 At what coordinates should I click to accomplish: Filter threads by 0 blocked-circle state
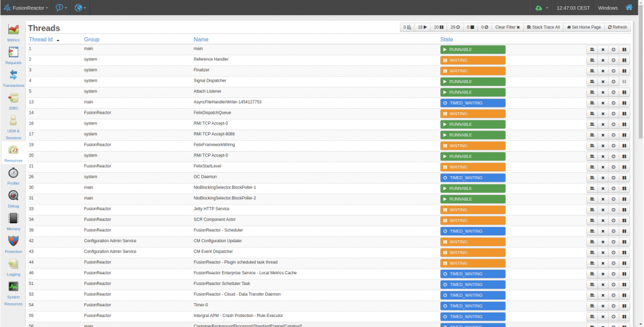[485, 27]
